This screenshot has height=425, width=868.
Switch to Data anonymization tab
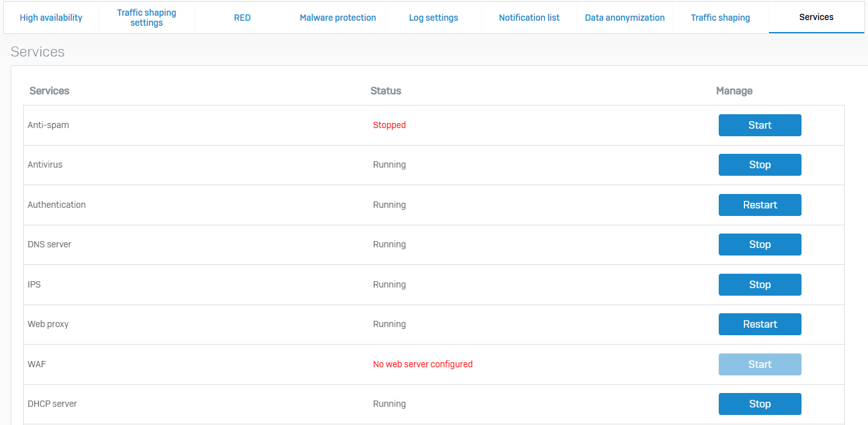625,18
